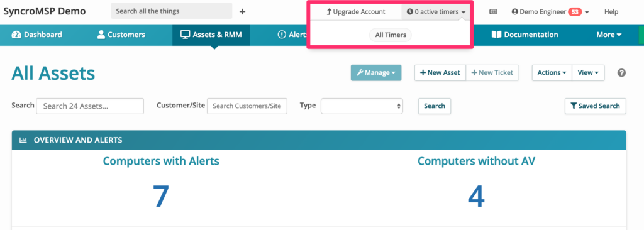644x230 pixels.
Task: Open the All Timers button
Action: [x=390, y=35]
